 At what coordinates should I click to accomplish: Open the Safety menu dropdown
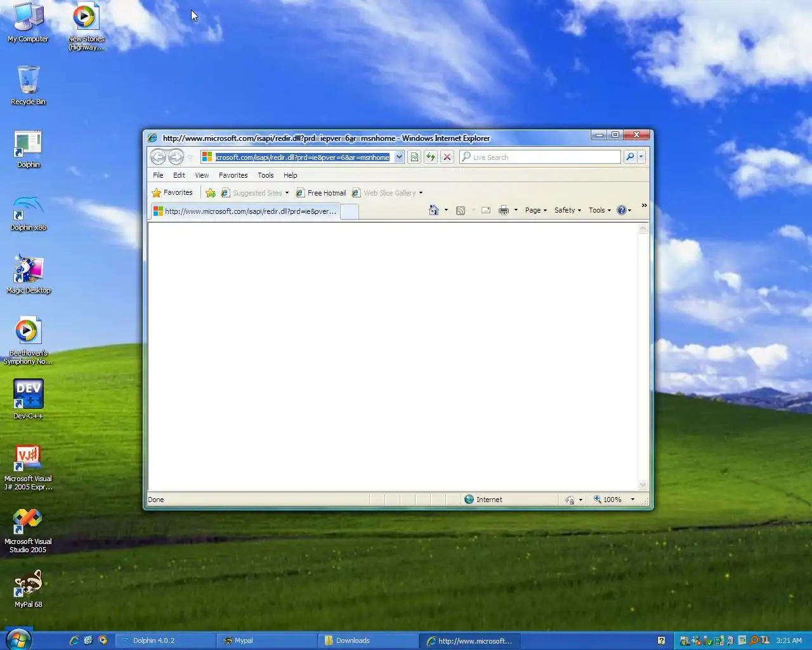(568, 210)
